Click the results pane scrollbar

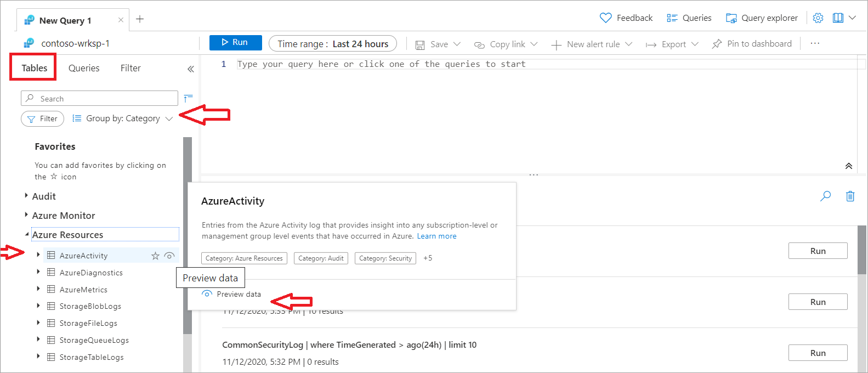click(863, 250)
